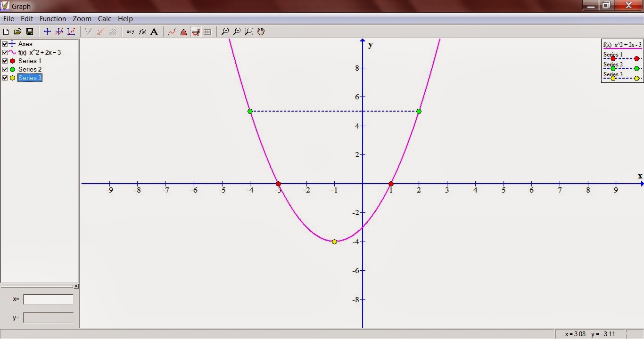Select Series 2 in the list
This screenshot has height=339, width=644.
(x=30, y=69)
